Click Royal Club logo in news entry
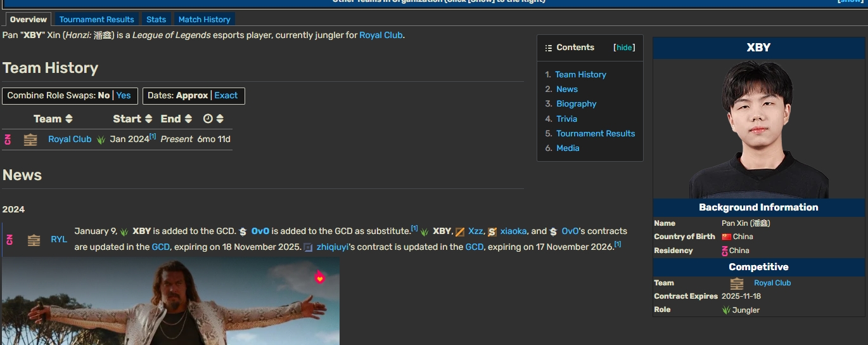Viewport: 868px width, 345px height. (34, 240)
